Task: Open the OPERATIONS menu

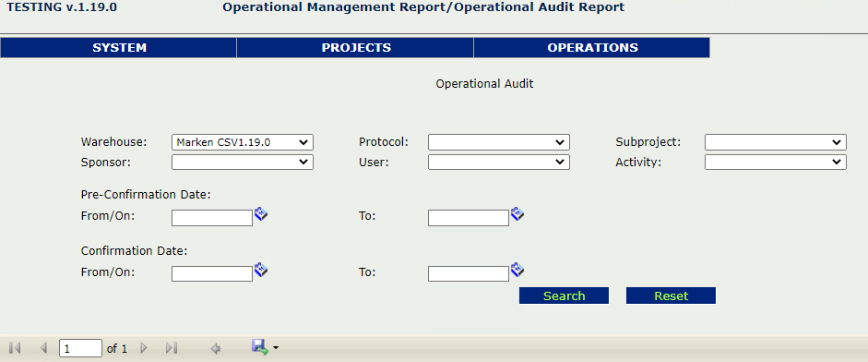Action: coord(592,48)
